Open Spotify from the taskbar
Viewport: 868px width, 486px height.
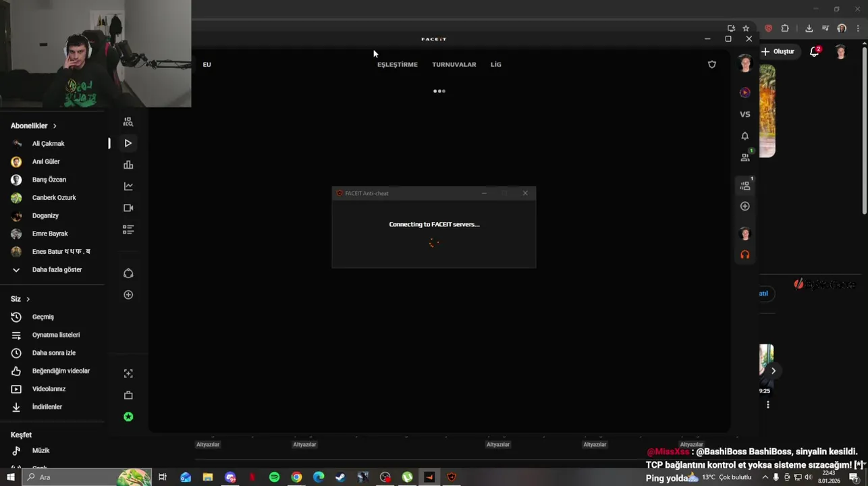point(274,477)
